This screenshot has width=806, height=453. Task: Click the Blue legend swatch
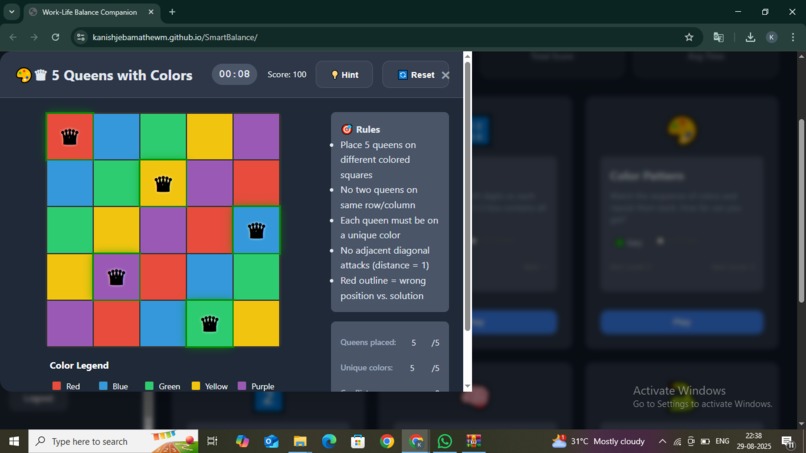tap(103, 386)
